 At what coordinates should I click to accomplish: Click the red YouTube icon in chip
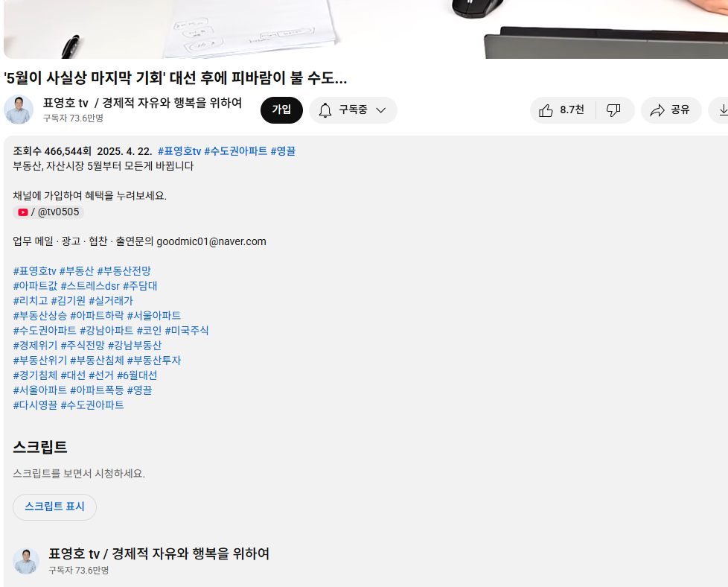tap(23, 212)
